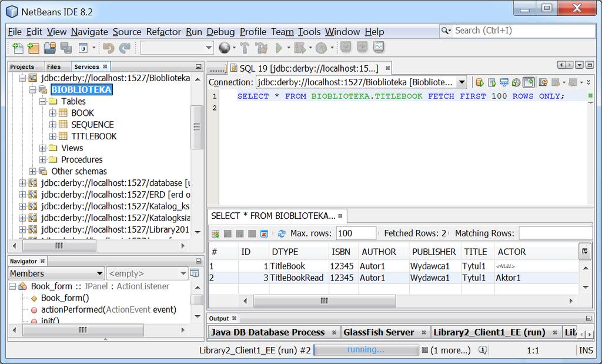Open the Tools menu
602x364 pixels.
coord(309,32)
